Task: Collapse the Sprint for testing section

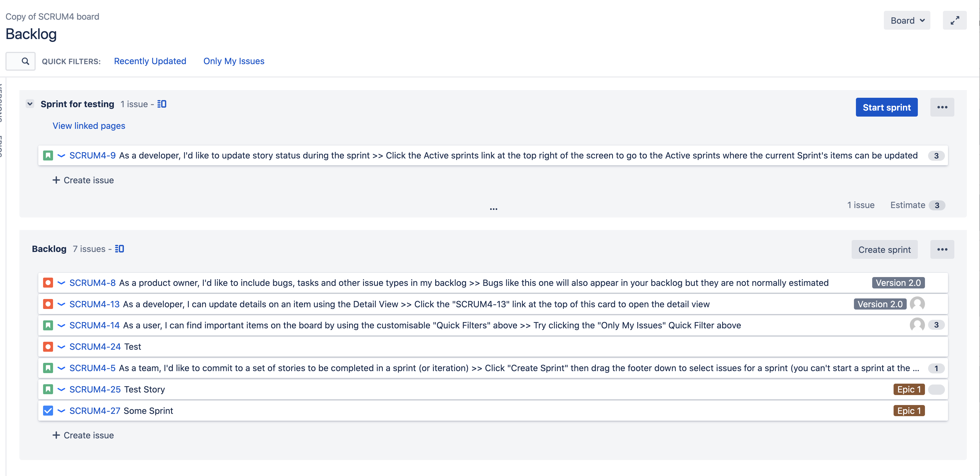Action: pyautogui.click(x=30, y=104)
